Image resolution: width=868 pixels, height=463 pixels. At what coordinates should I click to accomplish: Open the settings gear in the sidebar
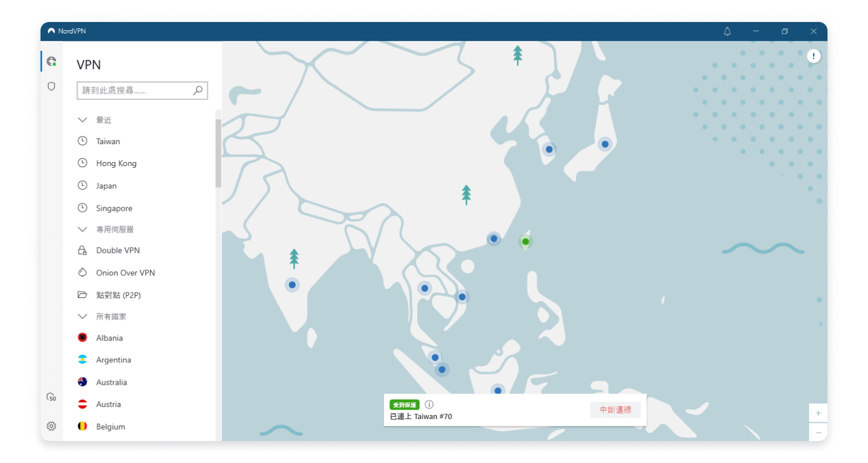pos(52,426)
